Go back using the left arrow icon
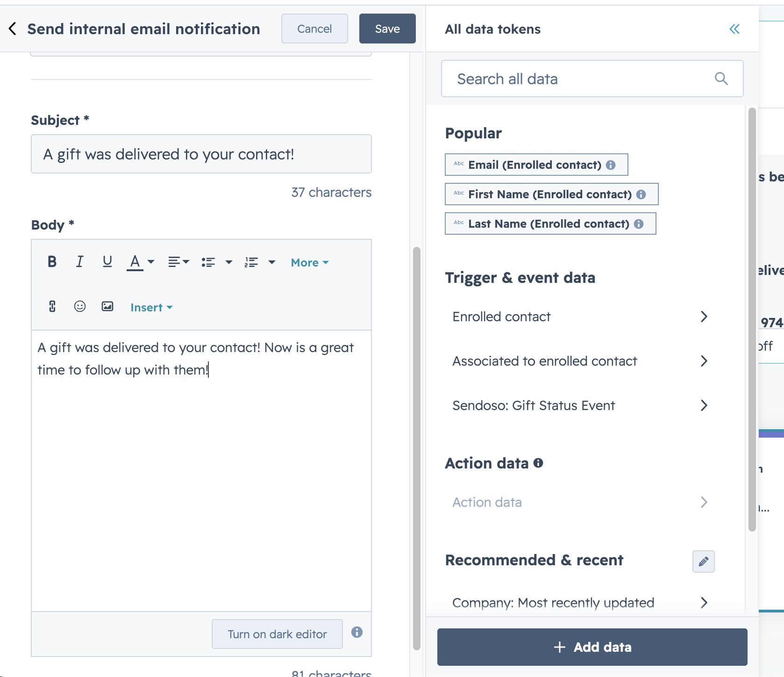This screenshot has width=784, height=677. click(13, 29)
